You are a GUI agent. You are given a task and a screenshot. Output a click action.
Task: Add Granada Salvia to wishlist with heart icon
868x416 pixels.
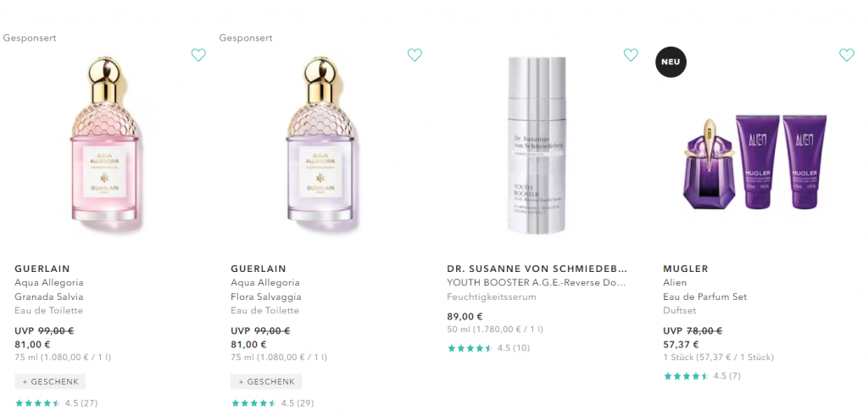point(198,55)
